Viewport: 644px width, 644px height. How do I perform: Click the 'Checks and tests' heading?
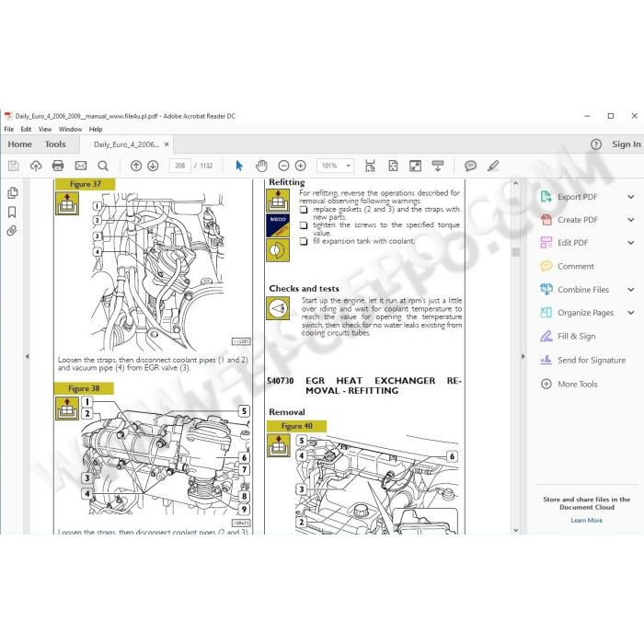pyautogui.click(x=304, y=288)
